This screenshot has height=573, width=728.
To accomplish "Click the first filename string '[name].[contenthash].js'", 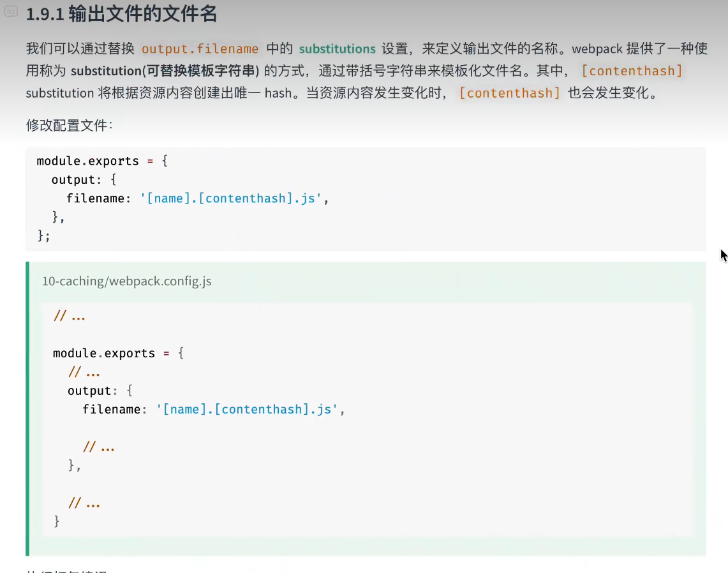I will [x=231, y=198].
